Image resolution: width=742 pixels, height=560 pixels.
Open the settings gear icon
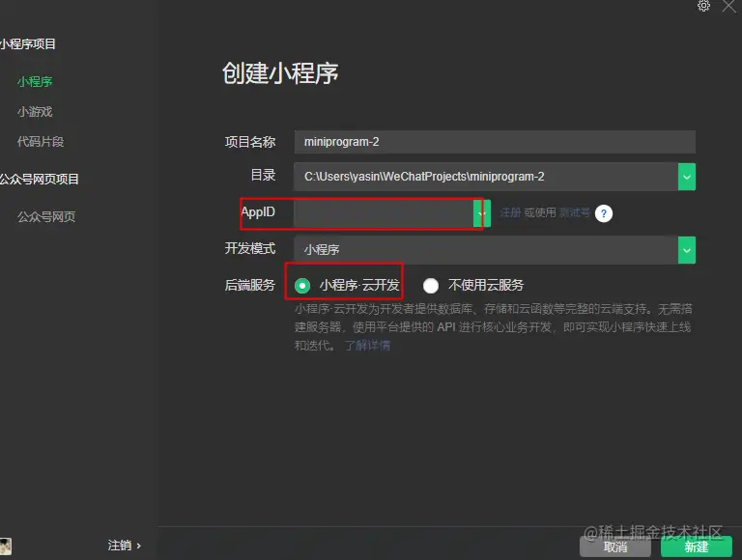[703, 6]
